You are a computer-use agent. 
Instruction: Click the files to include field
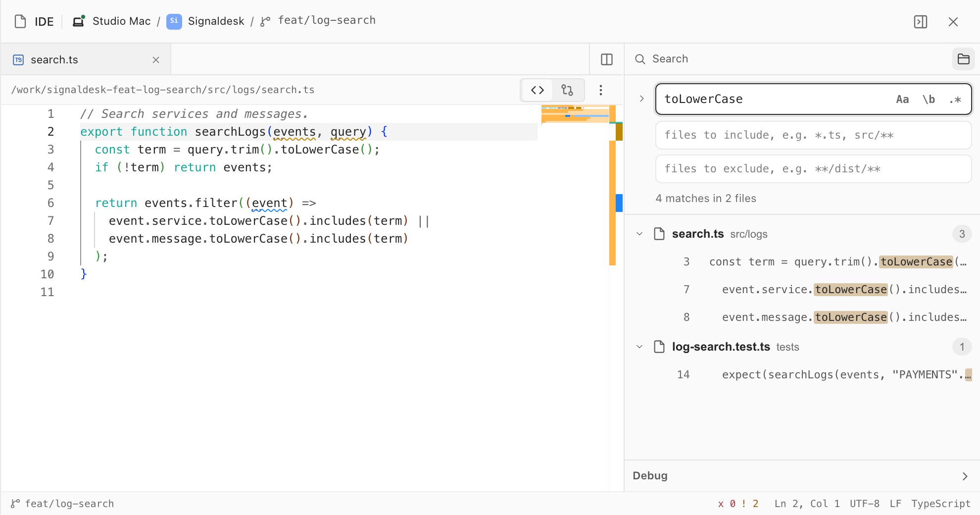[x=813, y=135]
